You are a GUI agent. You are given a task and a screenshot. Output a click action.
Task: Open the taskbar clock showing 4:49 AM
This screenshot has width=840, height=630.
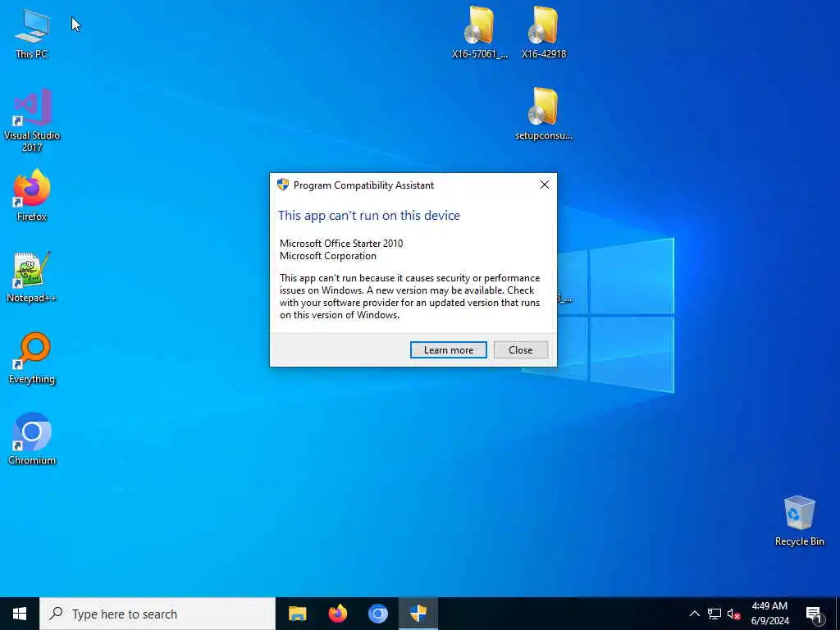769,614
